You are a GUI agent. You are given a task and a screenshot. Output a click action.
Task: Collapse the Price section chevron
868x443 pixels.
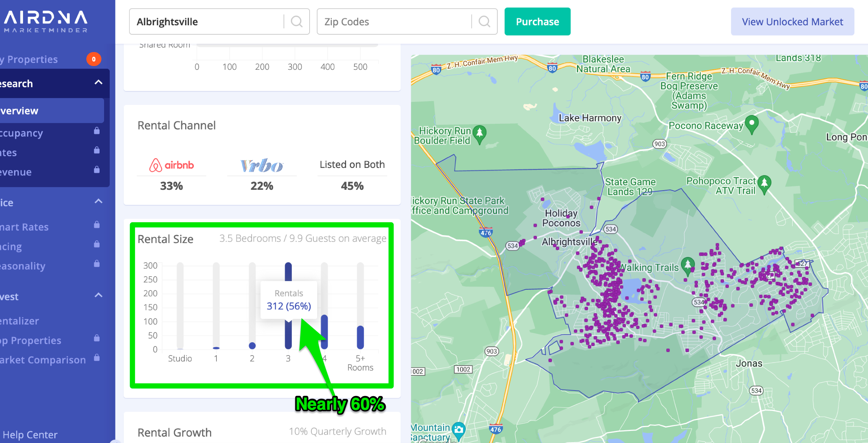coord(98,202)
